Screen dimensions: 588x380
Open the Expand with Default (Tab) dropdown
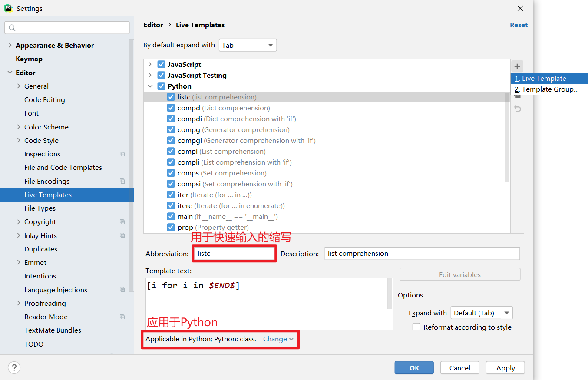(x=481, y=313)
